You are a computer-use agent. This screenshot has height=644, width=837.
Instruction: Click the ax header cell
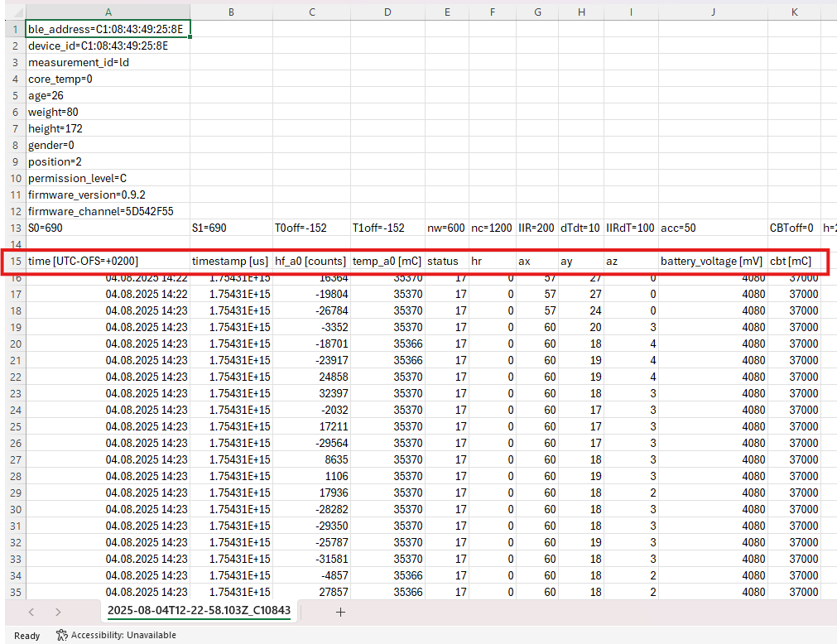click(x=537, y=261)
